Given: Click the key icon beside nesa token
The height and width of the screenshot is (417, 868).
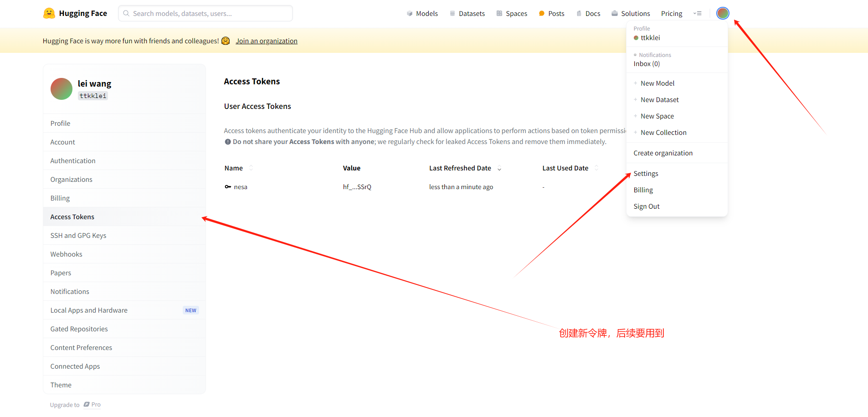Looking at the screenshot, I should coord(228,187).
